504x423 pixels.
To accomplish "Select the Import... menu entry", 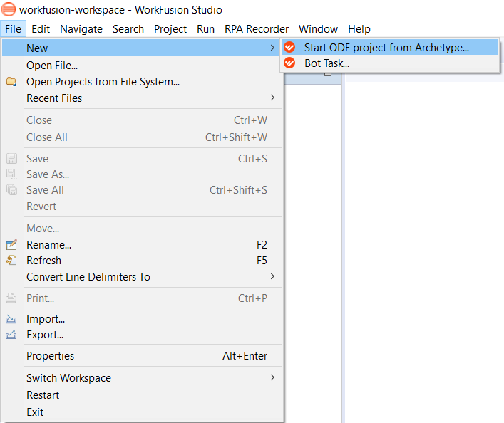I will pos(141,319).
